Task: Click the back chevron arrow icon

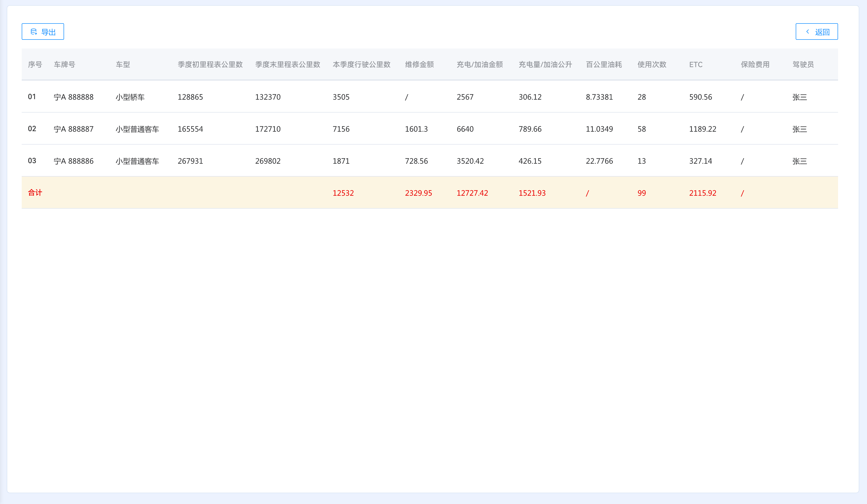Action: pyautogui.click(x=808, y=31)
